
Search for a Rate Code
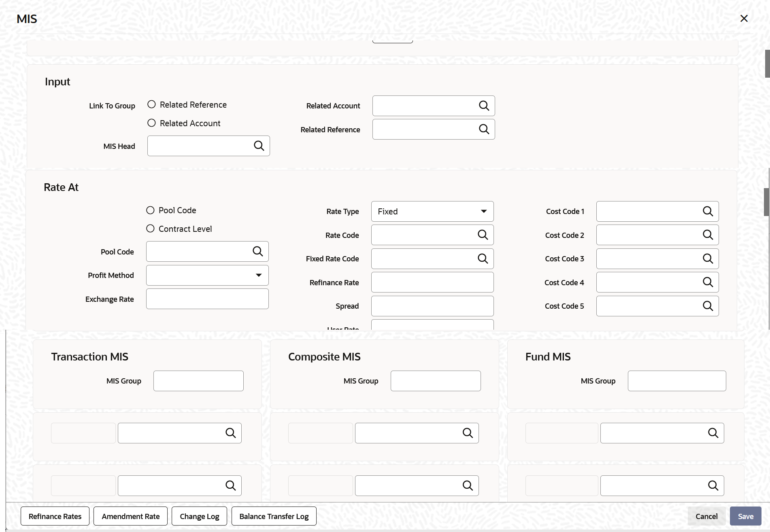click(x=483, y=235)
